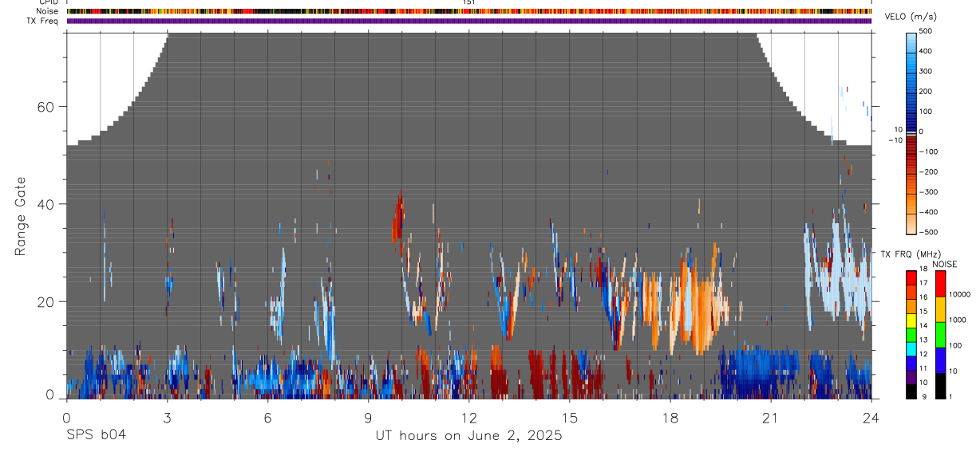The height and width of the screenshot is (452, 980).
Task: Click the 12 UT hour tick label
Action: [x=469, y=418]
